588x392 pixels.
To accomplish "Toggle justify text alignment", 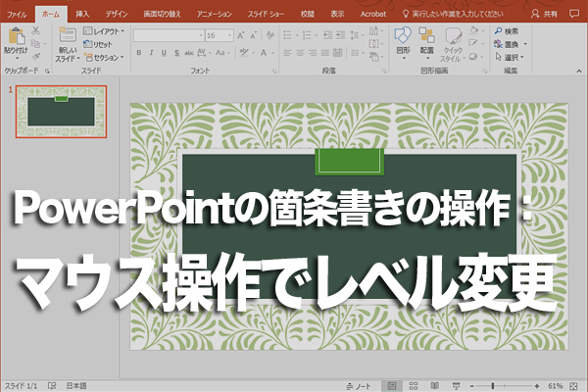I will click(324, 53).
